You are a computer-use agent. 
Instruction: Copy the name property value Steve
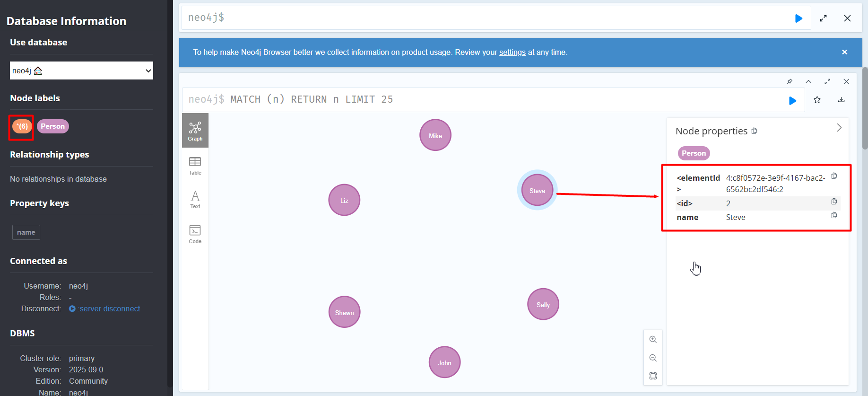834,216
